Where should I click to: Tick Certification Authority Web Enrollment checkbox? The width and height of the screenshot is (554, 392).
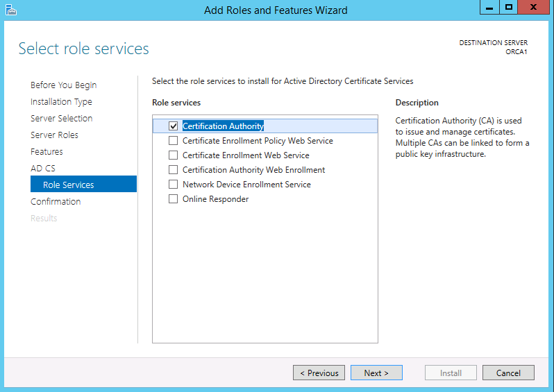174,170
